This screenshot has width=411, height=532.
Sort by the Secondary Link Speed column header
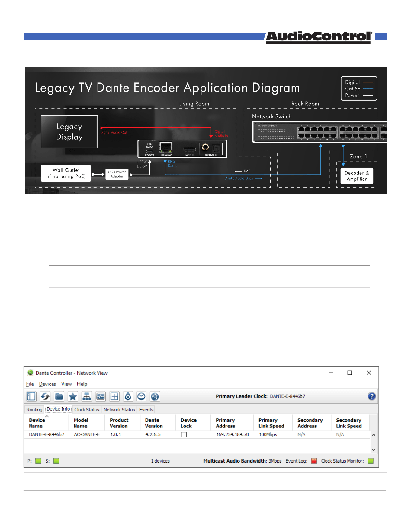coord(351,423)
